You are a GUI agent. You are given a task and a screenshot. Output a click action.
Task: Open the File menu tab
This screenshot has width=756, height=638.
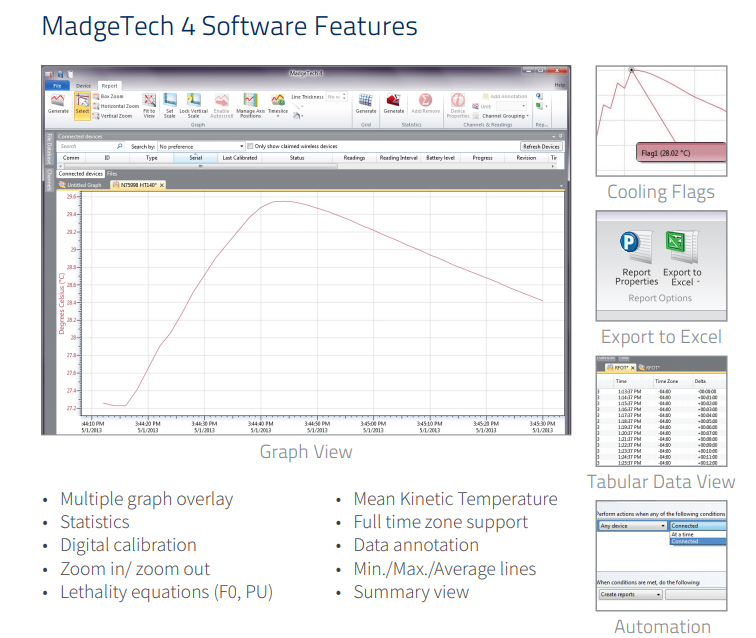(57, 85)
